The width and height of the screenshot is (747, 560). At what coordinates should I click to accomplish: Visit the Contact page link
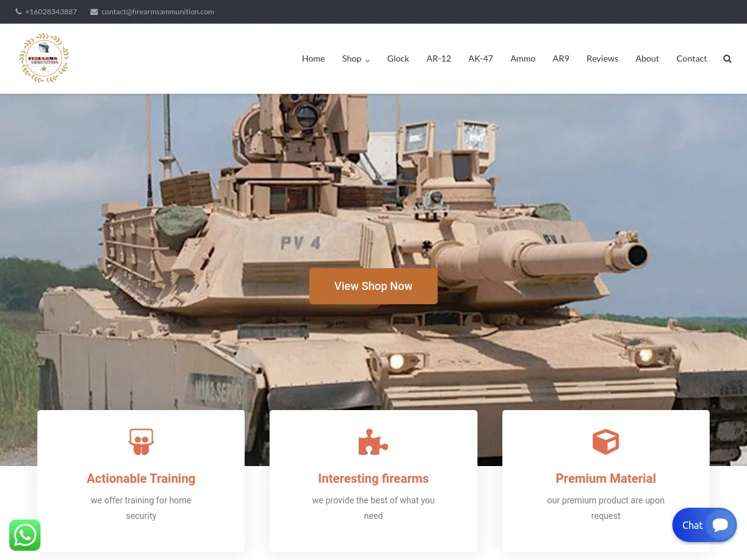(x=692, y=58)
